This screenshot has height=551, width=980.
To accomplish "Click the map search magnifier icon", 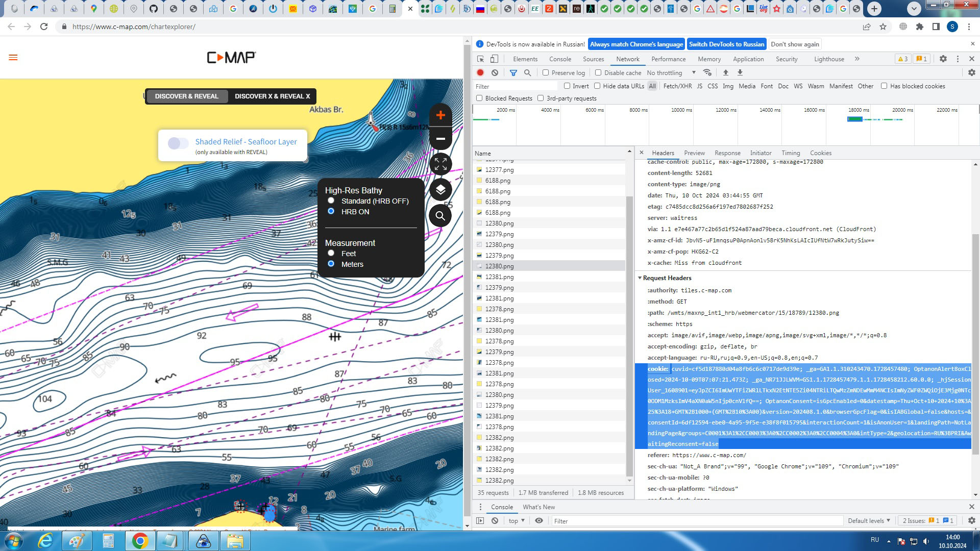I will 440,216.
